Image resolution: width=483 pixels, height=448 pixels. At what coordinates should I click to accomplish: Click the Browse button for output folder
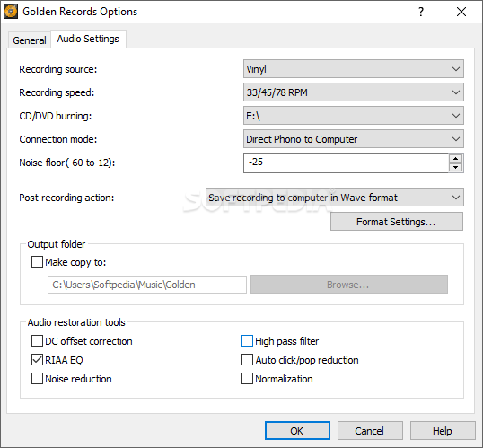(349, 285)
